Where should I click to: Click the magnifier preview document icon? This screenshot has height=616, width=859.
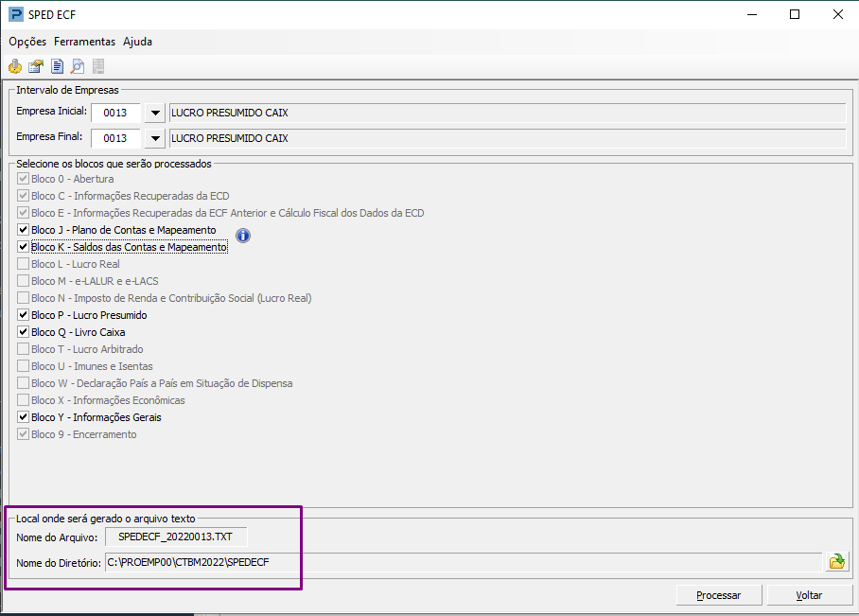[x=78, y=66]
